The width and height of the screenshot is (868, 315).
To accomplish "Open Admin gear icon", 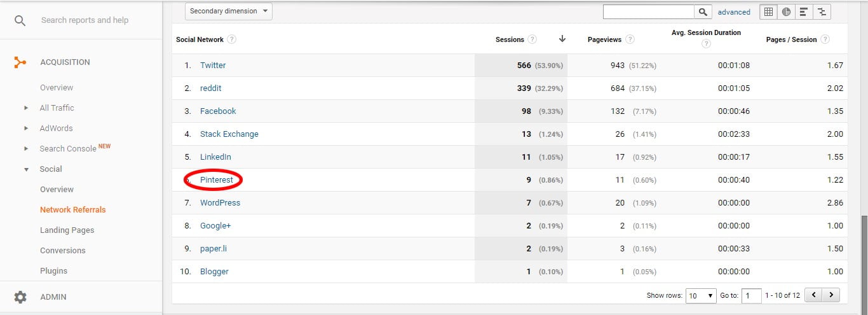I will point(20,297).
